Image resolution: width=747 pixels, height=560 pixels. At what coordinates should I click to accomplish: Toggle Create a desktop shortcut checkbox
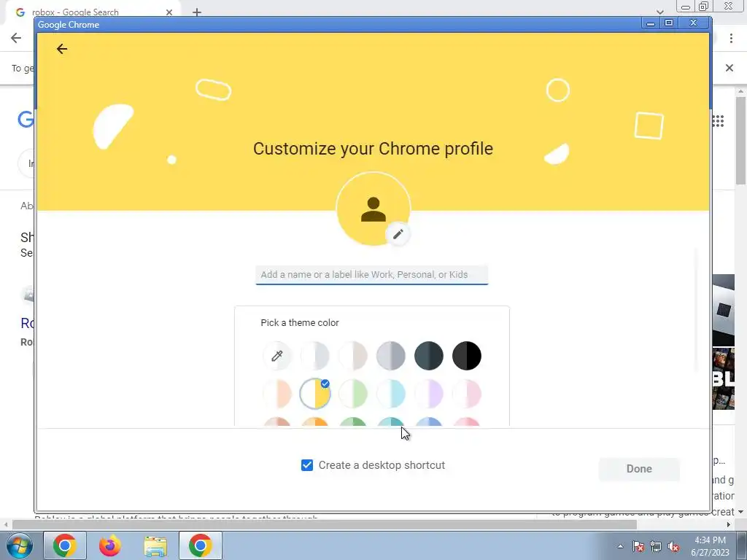[307, 465]
